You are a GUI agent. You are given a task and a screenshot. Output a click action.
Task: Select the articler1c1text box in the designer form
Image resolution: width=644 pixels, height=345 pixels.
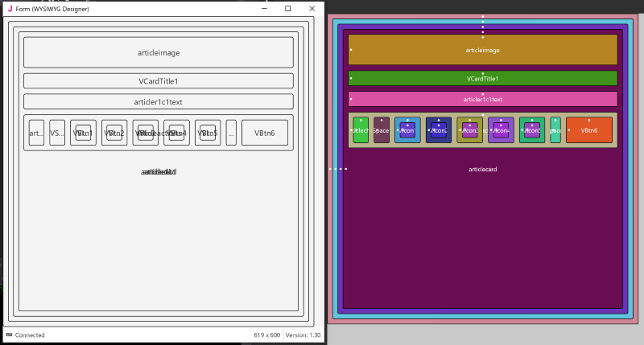point(159,101)
